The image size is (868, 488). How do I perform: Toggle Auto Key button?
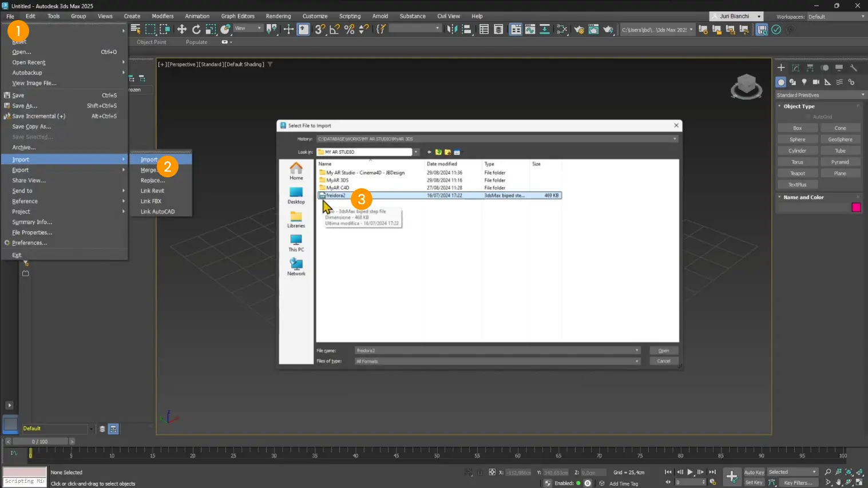[754, 473]
